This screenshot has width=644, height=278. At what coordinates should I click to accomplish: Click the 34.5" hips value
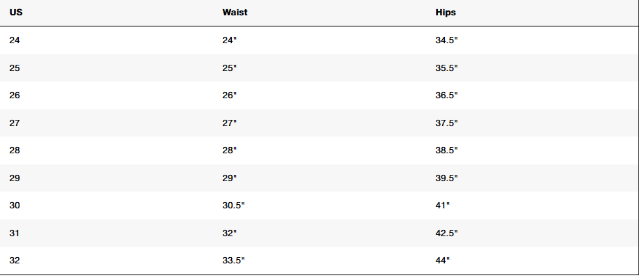click(x=446, y=40)
